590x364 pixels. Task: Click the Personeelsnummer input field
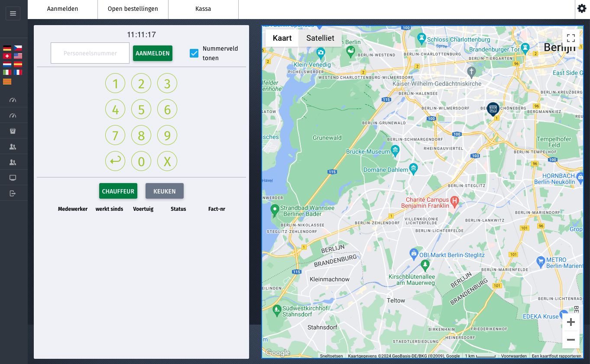(90, 53)
